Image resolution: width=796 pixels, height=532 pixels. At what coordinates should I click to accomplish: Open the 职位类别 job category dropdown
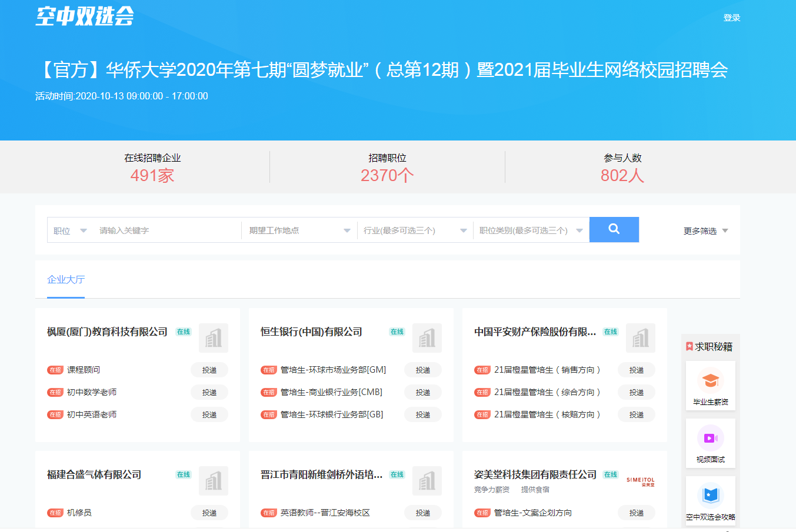point(531,230)
